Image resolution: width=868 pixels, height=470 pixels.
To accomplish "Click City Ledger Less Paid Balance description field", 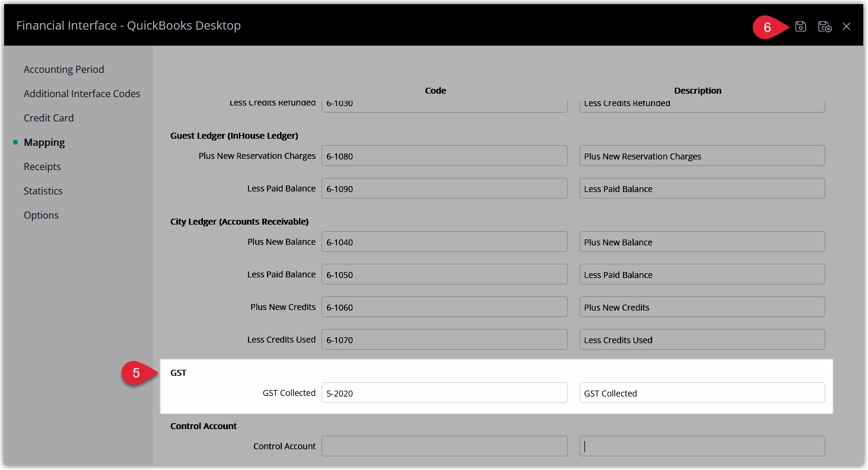I will point(702,274).
